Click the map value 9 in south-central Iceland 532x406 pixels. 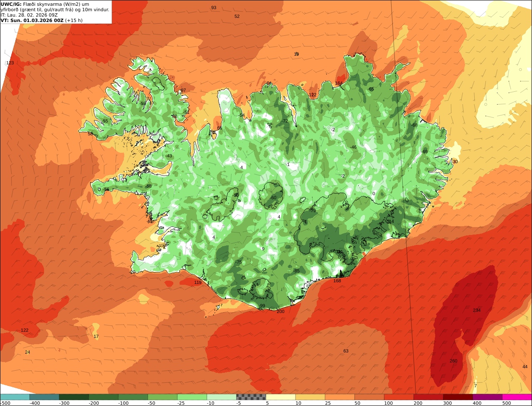[263, 249]
